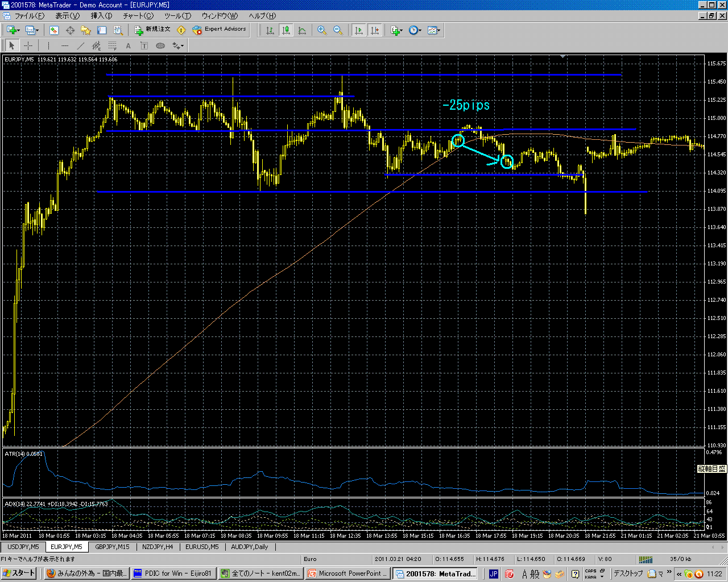Image resolution: width=728 pixels, height=582 pixels.
Task: Expand the Periodicity clock dropdown
Action: (420, 30)
